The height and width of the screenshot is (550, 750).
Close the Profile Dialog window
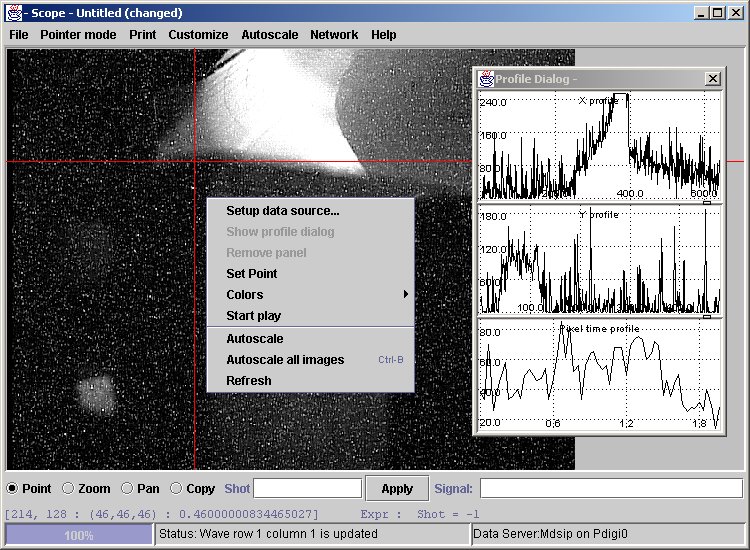712,79
